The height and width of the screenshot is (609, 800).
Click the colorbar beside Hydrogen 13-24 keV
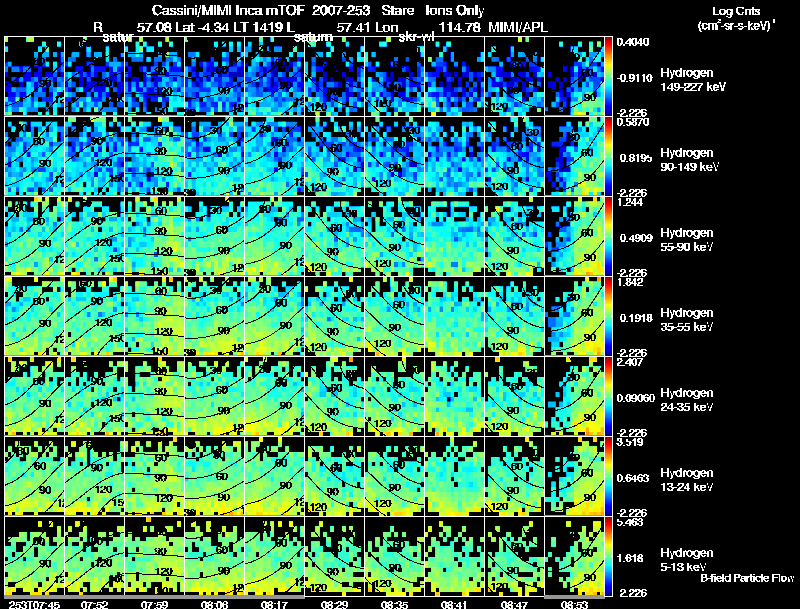click(608, 476)
